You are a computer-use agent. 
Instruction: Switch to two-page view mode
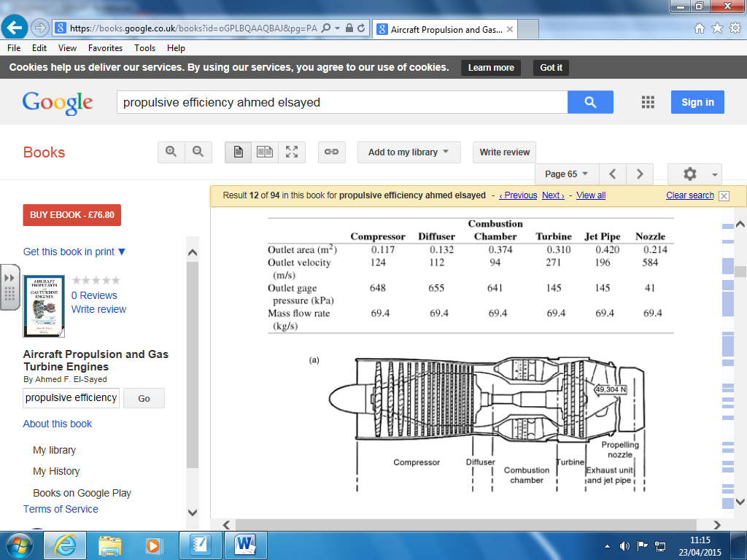[265, 152]
